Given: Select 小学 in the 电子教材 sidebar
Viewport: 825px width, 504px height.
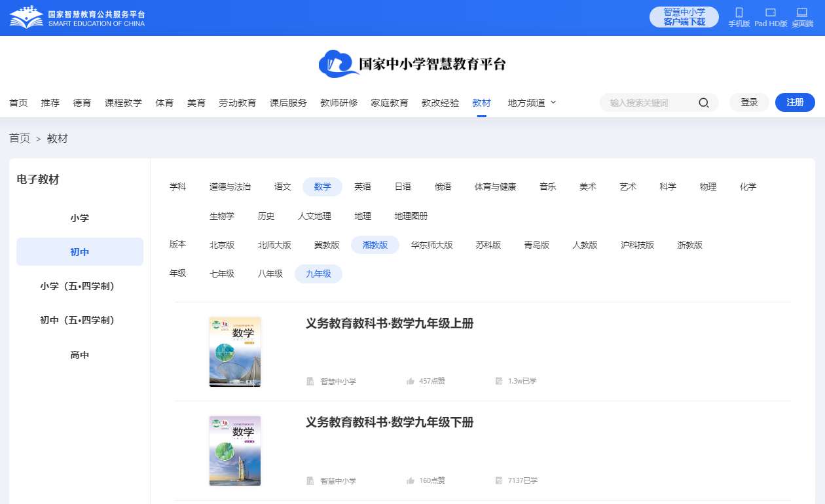Looking at the screenshot, I should pos(80,218).
